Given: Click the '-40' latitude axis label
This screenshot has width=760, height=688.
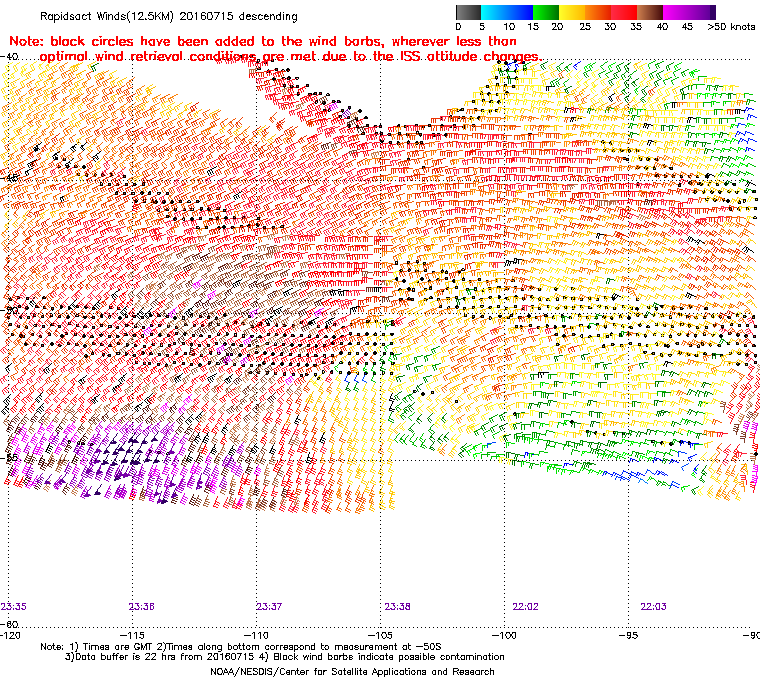Looking at the screenshot, I should (x=10, y=57).
